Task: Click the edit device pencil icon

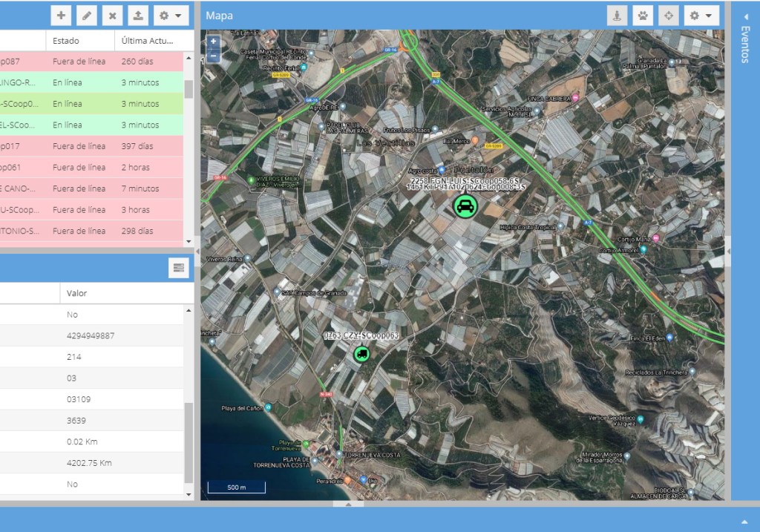Action: 86,15
